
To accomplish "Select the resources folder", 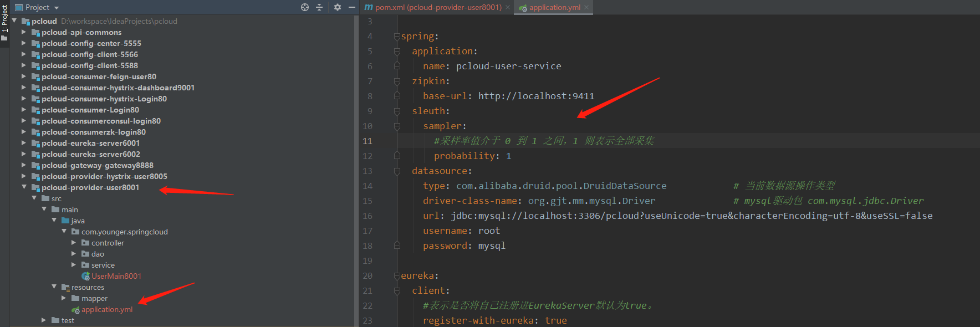I will [x=88, y=287].
